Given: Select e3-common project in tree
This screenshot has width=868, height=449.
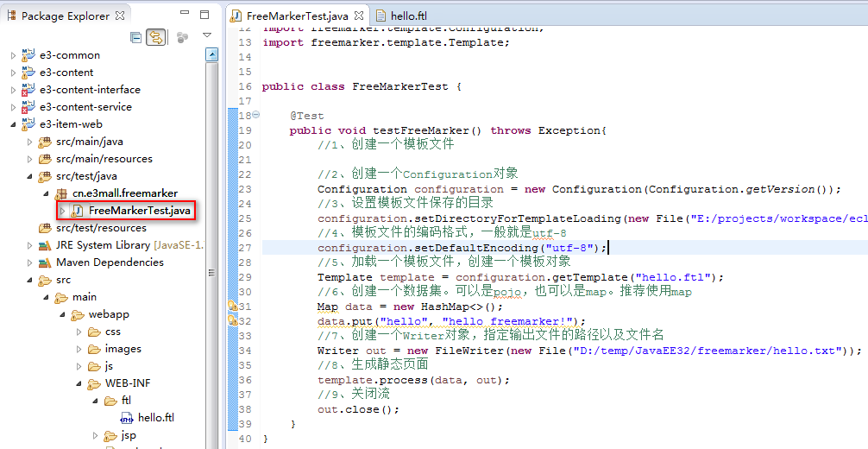Looking at the screenshot, I should (x=70, y=55).
